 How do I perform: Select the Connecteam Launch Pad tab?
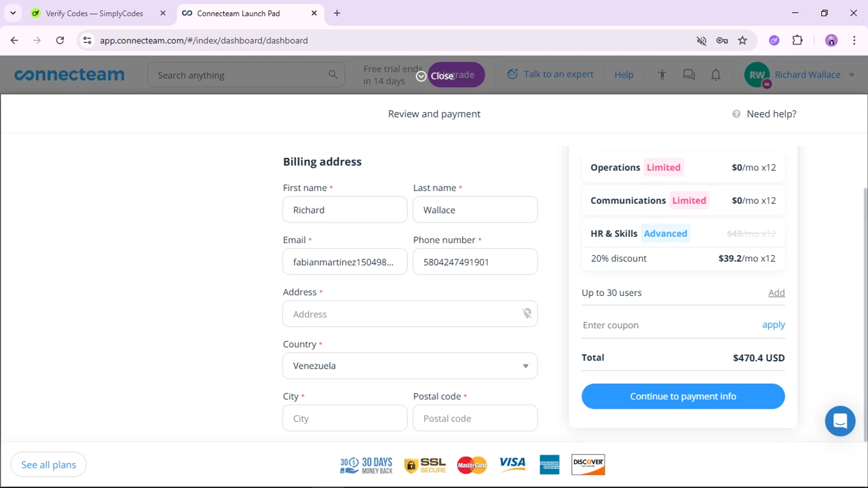(x=237, y=13)
